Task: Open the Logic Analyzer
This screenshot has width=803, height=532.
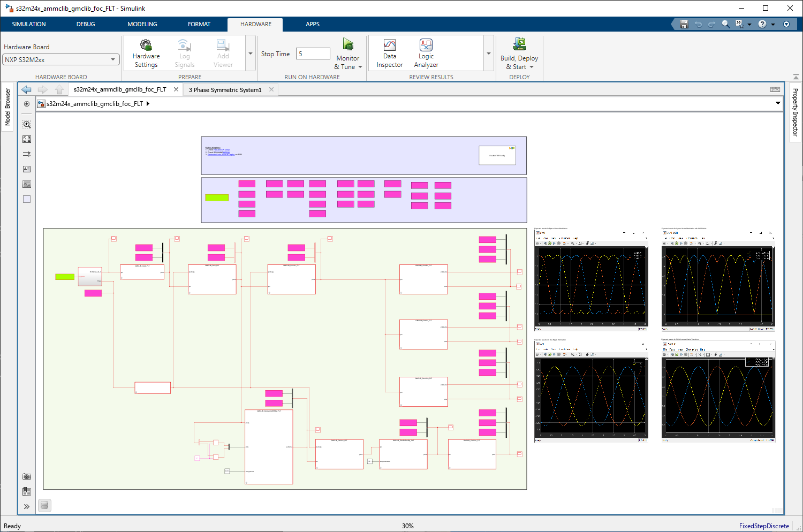Action: tap(426, 53)
